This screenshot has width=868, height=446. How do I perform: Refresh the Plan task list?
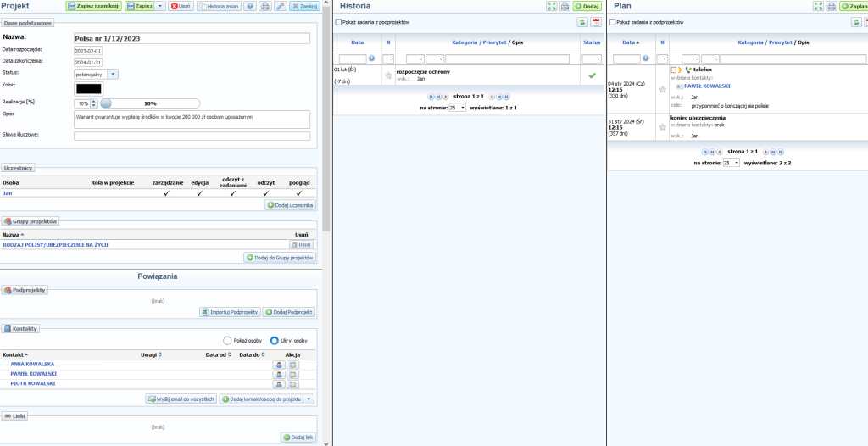tap(856, 22)
